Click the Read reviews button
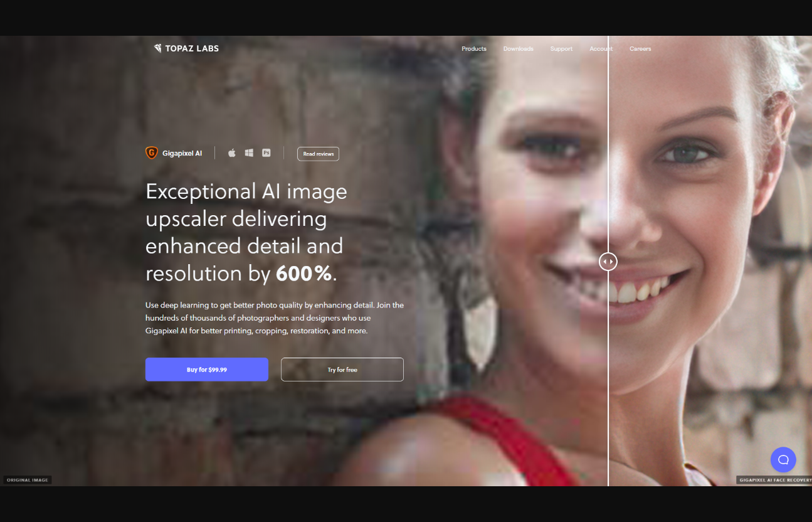 tap(318, 154)
